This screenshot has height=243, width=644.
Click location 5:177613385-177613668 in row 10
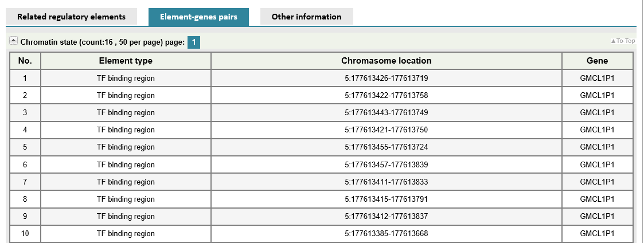(x=386, y=234)
